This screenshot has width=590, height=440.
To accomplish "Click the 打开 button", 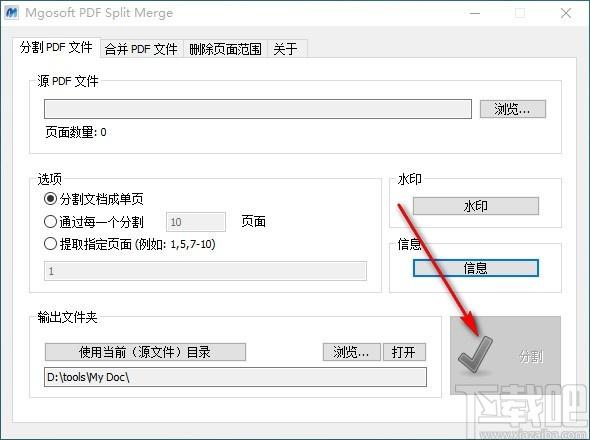I will [404, 352].
